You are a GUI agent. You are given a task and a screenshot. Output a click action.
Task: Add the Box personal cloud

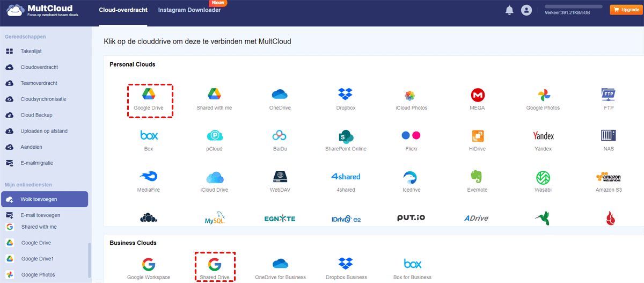[x=149, y=141]
